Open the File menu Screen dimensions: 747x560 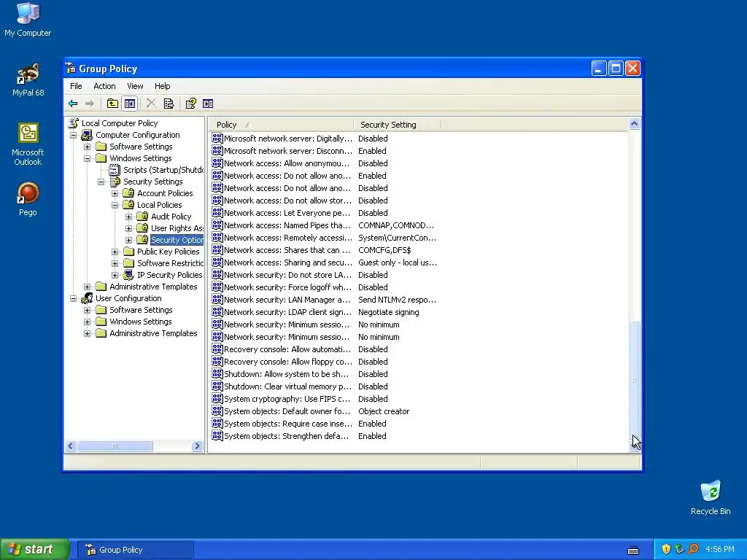pyautogui.click(x=76, y=86)
